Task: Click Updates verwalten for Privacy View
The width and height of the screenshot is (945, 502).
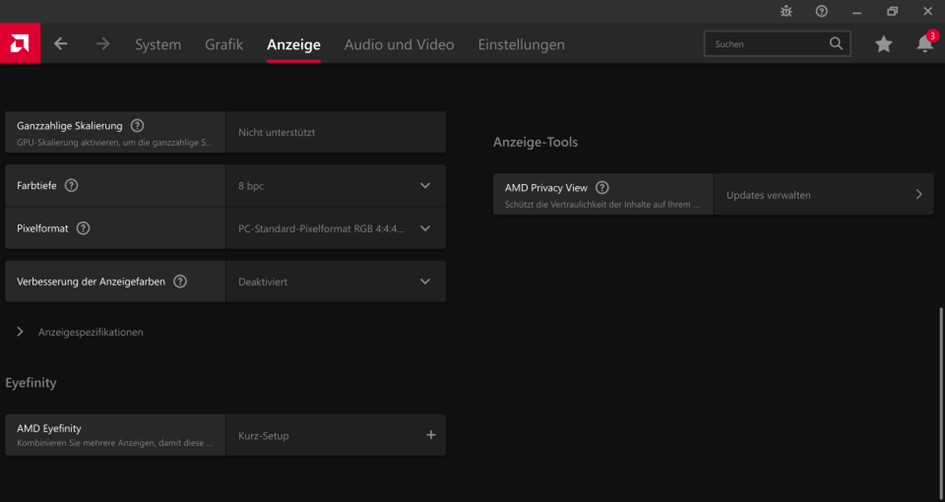Action: click(824, 195)
